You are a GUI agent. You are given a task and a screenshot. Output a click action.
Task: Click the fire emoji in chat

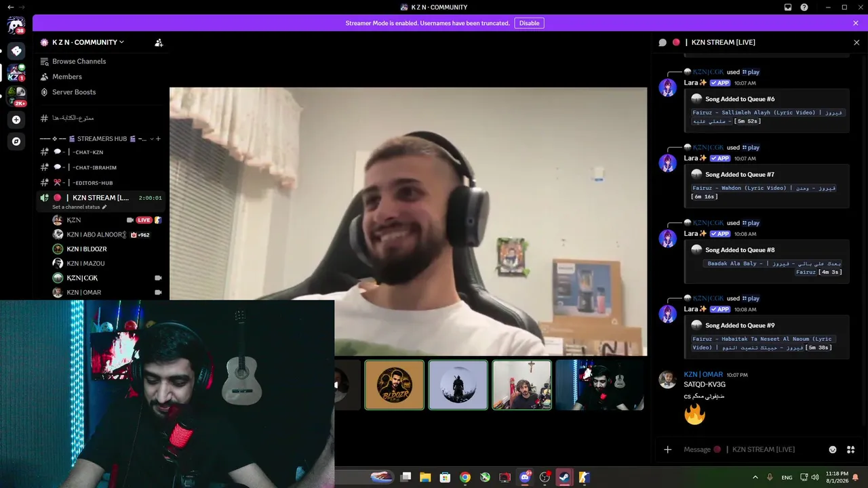pyautogui.click(x=694, y=413)
